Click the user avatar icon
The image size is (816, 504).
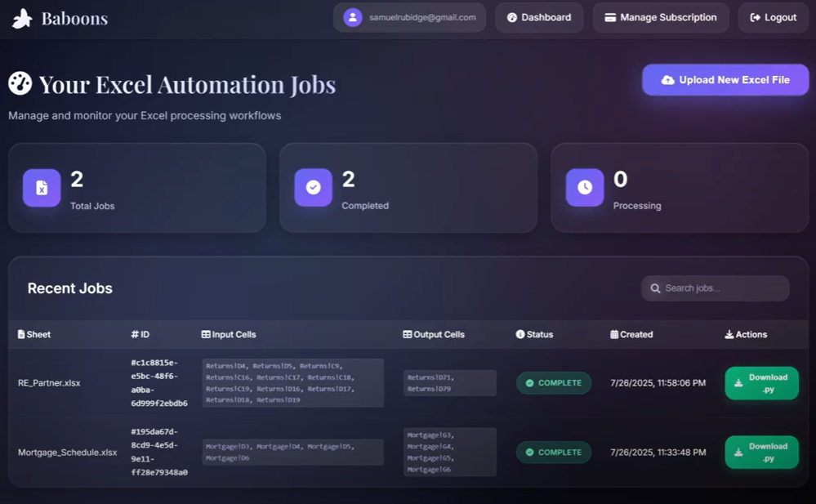pyautogui.click(x=352, y=17)
